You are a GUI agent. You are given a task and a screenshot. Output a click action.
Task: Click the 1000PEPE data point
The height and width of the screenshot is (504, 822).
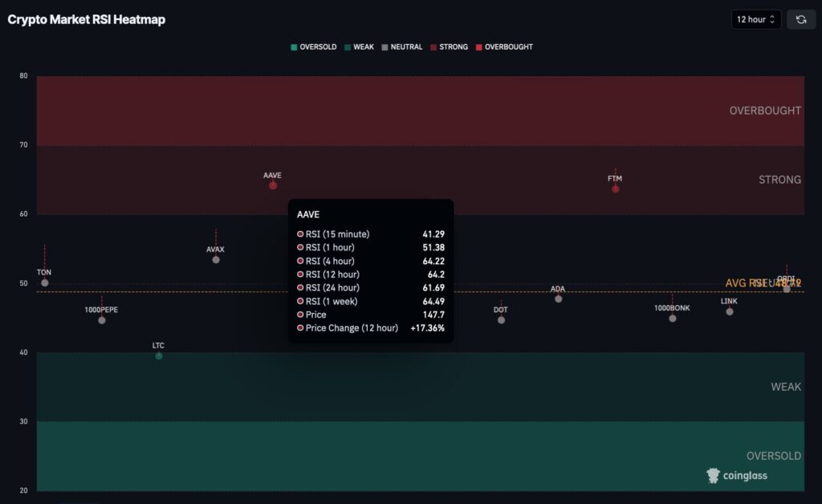click(102, 320)
